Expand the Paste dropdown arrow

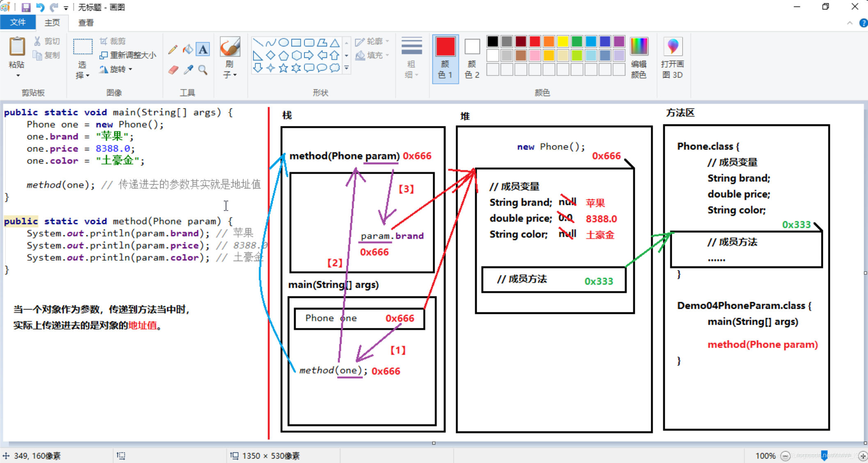pos(18,76)
